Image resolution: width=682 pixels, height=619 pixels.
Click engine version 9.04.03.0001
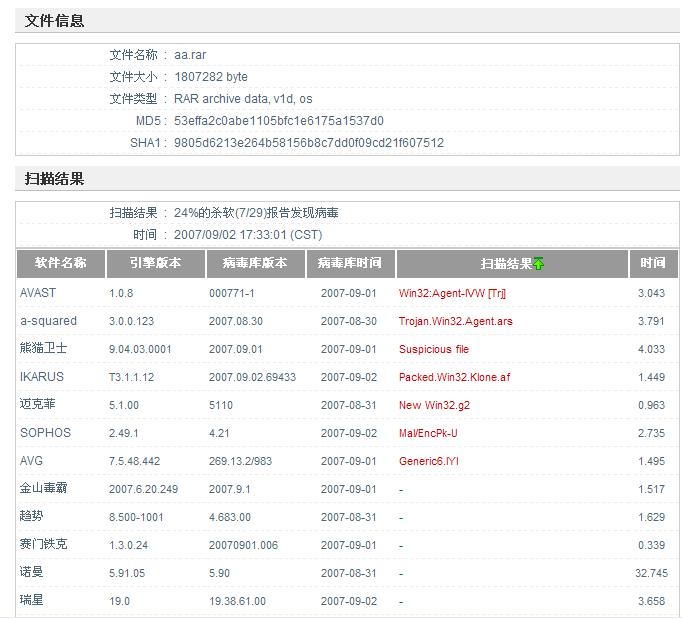[140, 349]
